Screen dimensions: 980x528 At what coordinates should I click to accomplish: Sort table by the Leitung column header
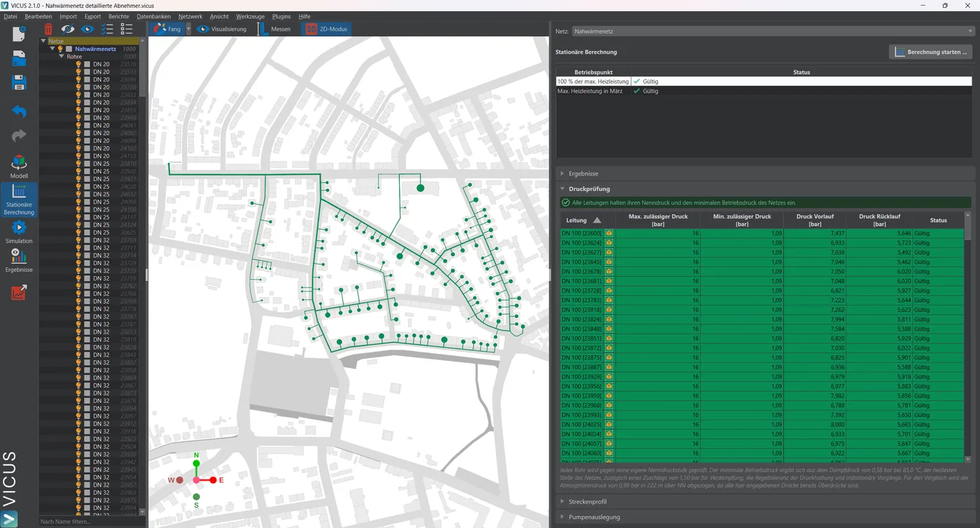pyautogui.click(x=582, y=220)
